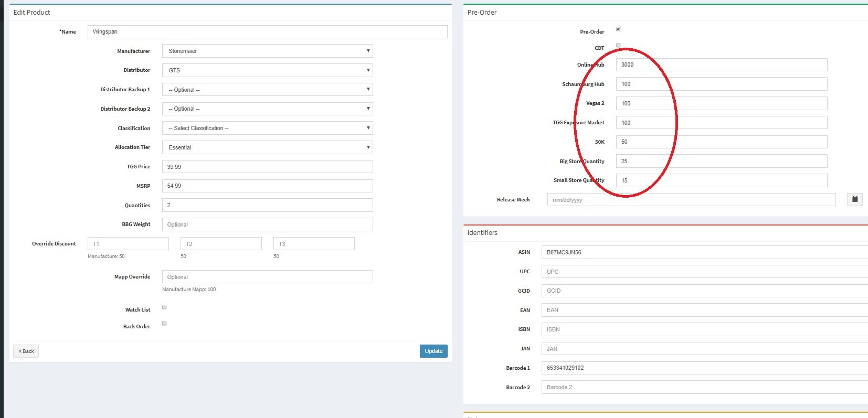The image size is (868, 418).
Task: Go back using the Back button
Action: point(26,351)
